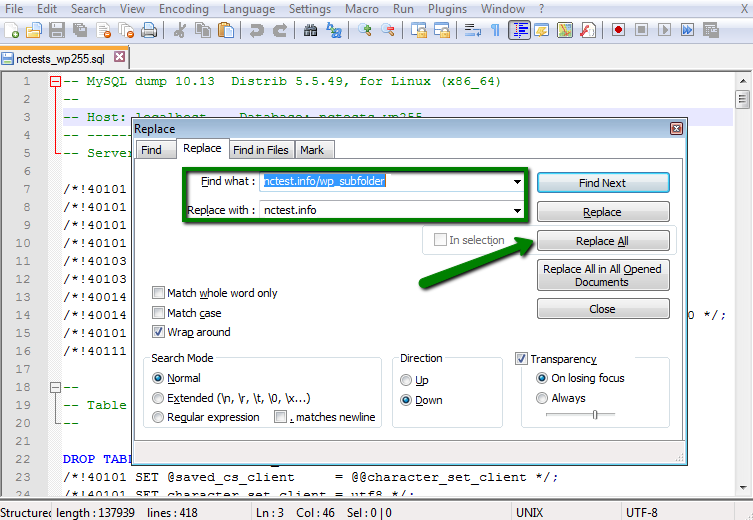Open the Encoding menu
The height and width of the screenshot is (520, 753).
click(x=183, y=9)
